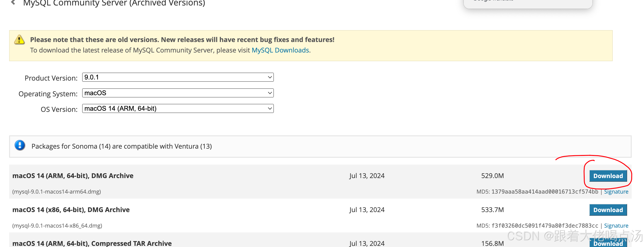Screen dimensions: 644x247
Task: Click the blue info exclamation icon
Action: click(x=20, y=145)
